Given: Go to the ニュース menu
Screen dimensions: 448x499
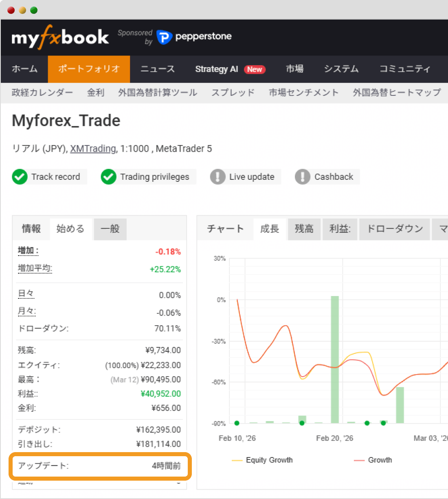Looking at the screenshot, I should click(x=158, y=69).
